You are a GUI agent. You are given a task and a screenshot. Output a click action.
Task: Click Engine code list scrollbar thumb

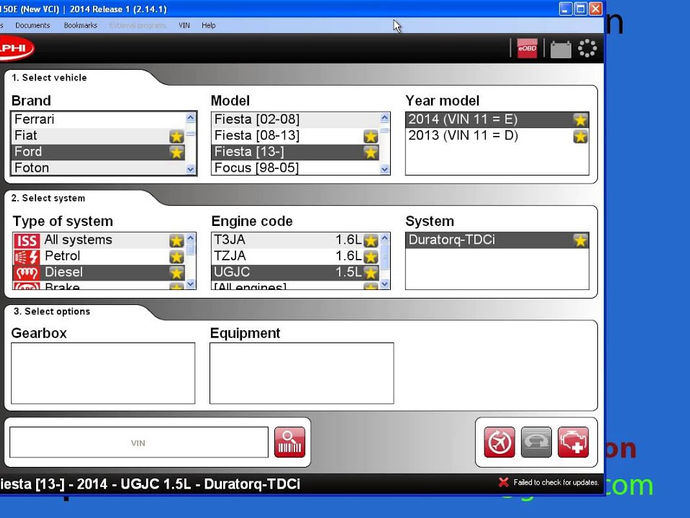tap(385, 256)
